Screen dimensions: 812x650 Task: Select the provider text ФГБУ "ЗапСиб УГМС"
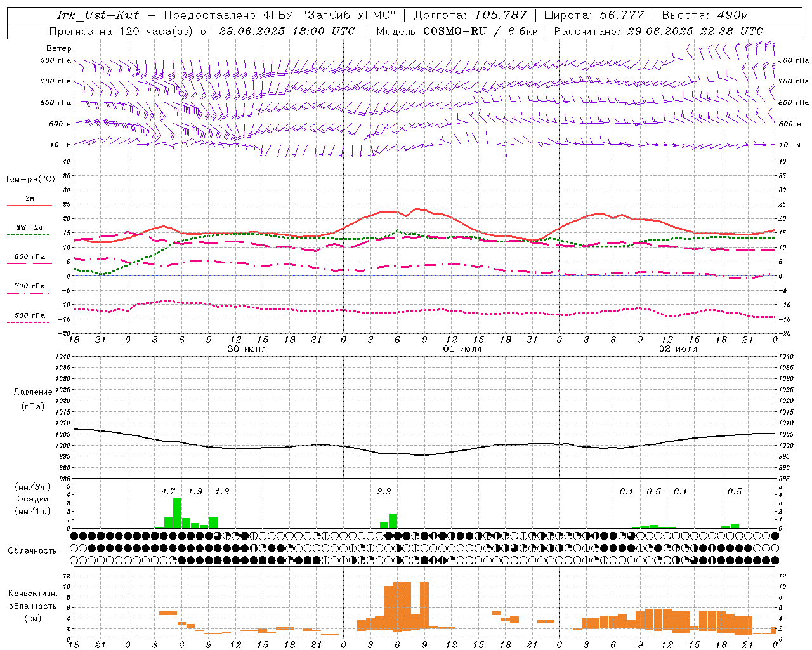pyautogui.click(x=330, y=15)
